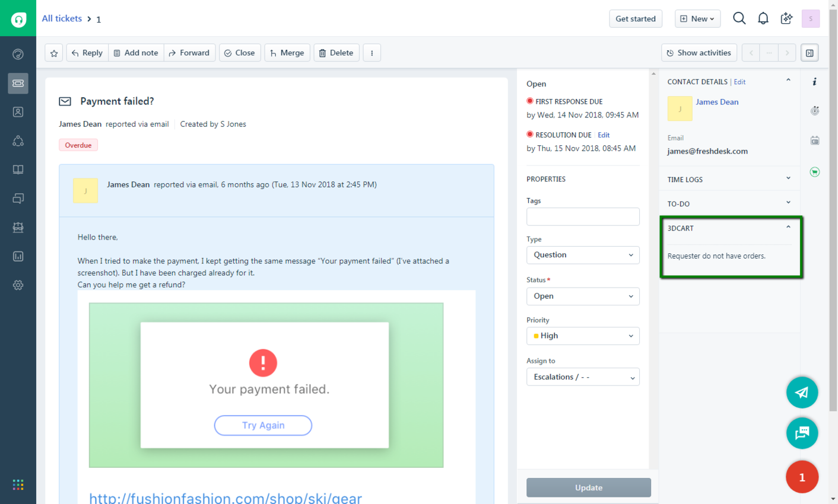This screenshot has width=838, height=504.
Task: Open the New creation menu
Action: click(697, 18)
